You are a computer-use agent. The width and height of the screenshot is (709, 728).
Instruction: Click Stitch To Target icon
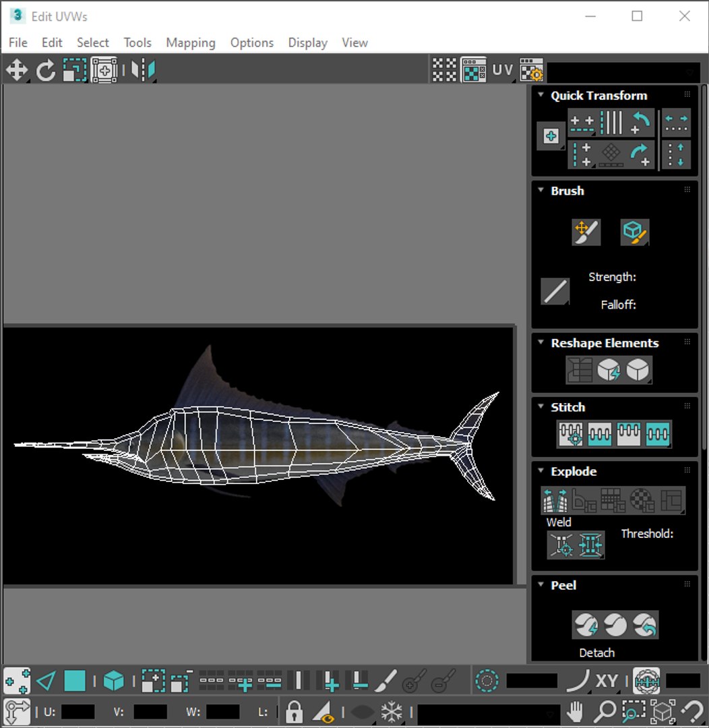pyautogui.click(x=571, y=433)
